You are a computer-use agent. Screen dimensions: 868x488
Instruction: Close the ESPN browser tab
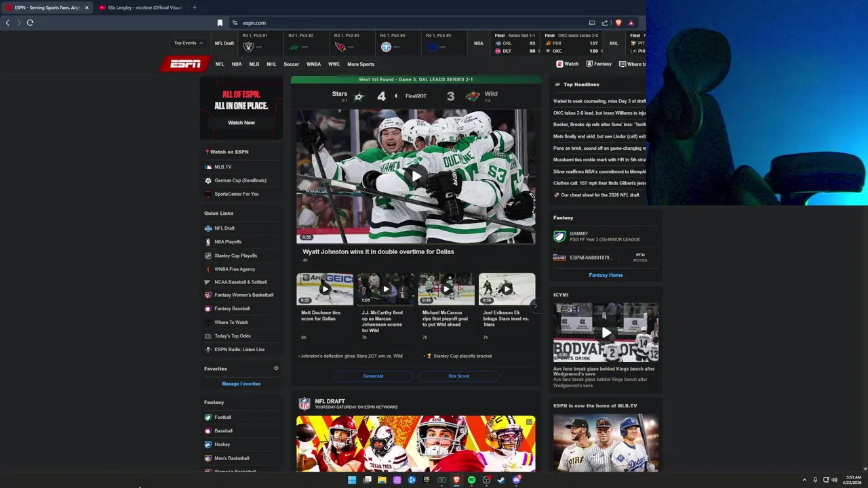click(86, 7)
